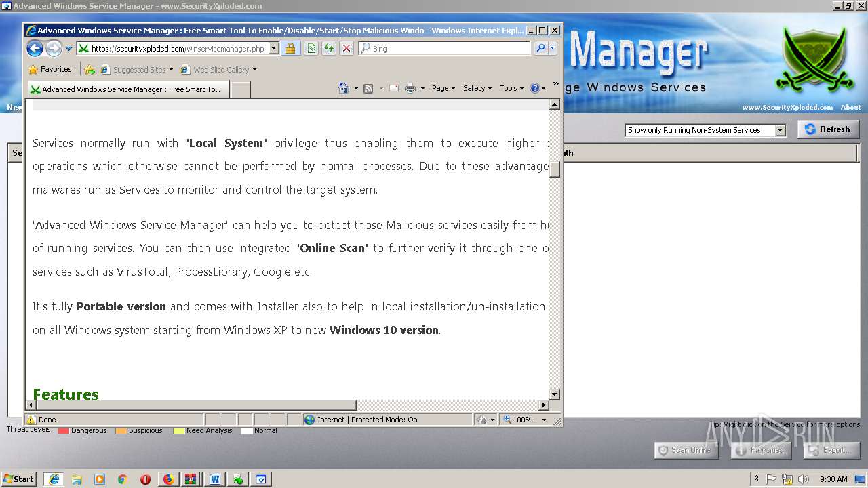Click the status bar warning icon
The width and height of the screenshot is (868, 488).
coord(31,420)
